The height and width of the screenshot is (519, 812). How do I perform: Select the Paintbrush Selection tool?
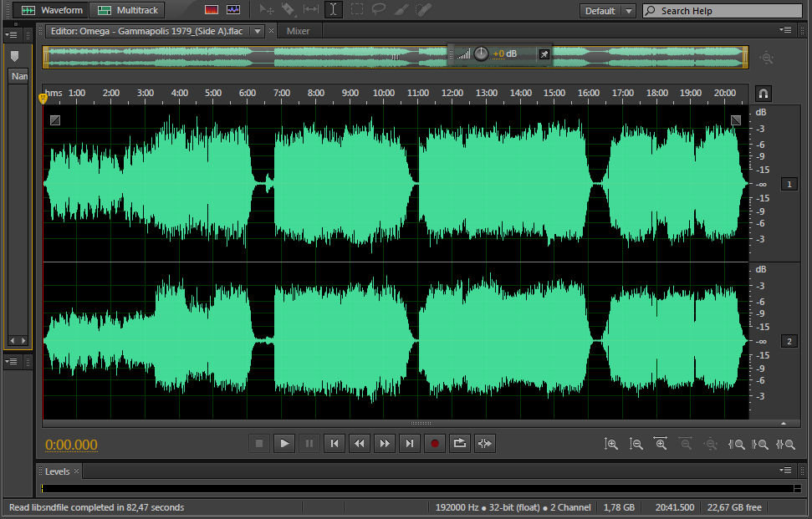[x=401, y=10]
